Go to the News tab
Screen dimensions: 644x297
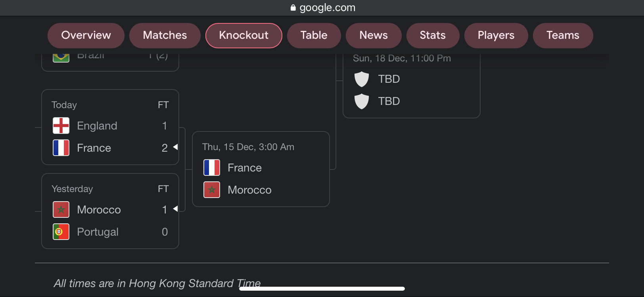click(374, 35)
